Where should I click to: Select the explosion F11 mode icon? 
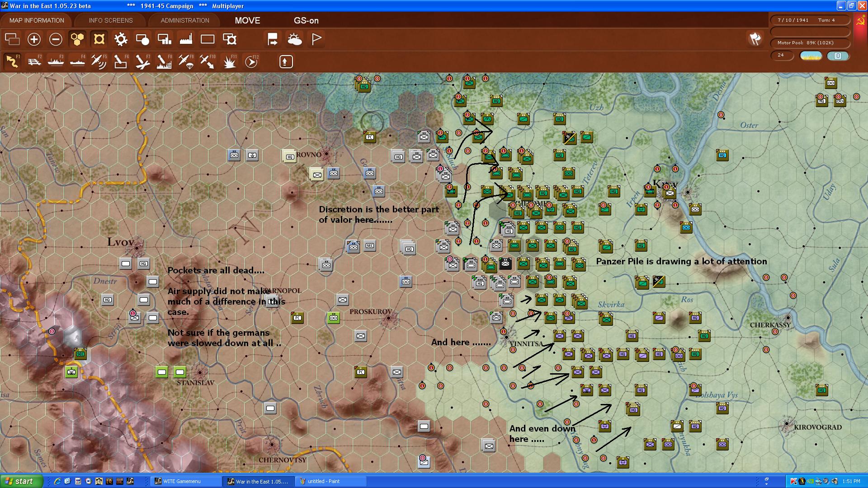click(230, 61)
